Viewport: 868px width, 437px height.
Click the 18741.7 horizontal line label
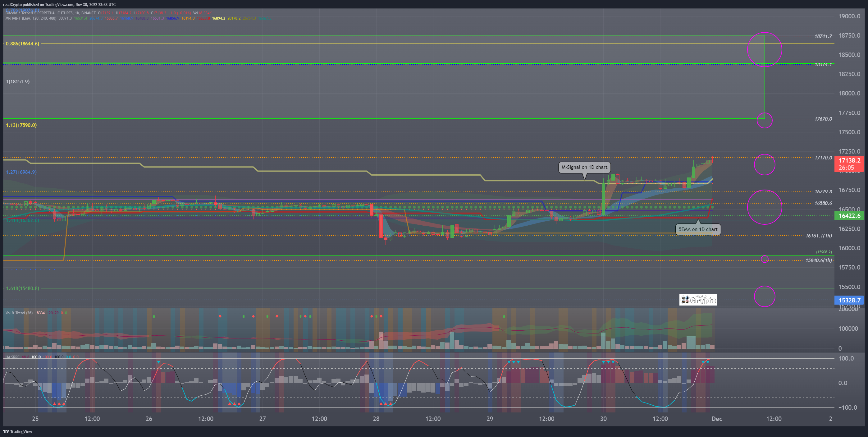tap(823, 36)
